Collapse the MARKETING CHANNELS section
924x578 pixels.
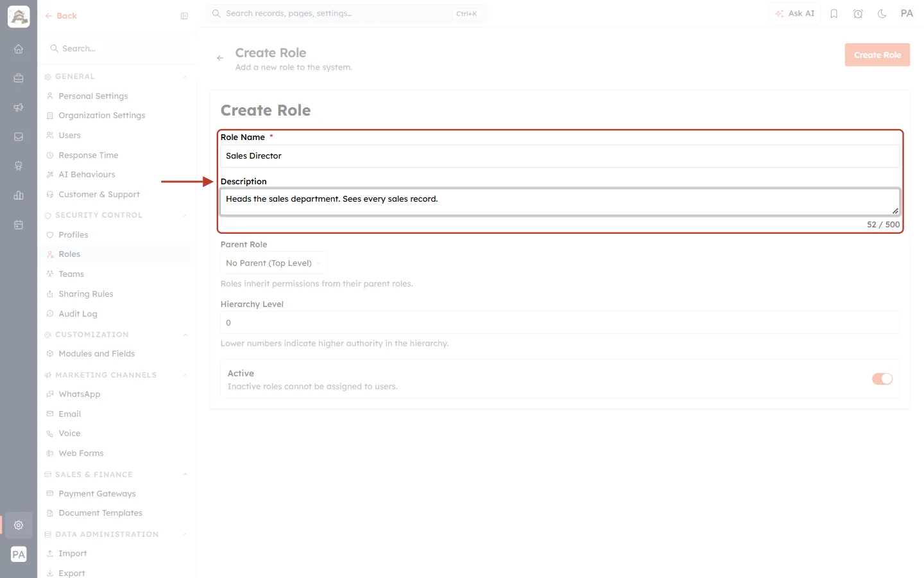point(185,376)
